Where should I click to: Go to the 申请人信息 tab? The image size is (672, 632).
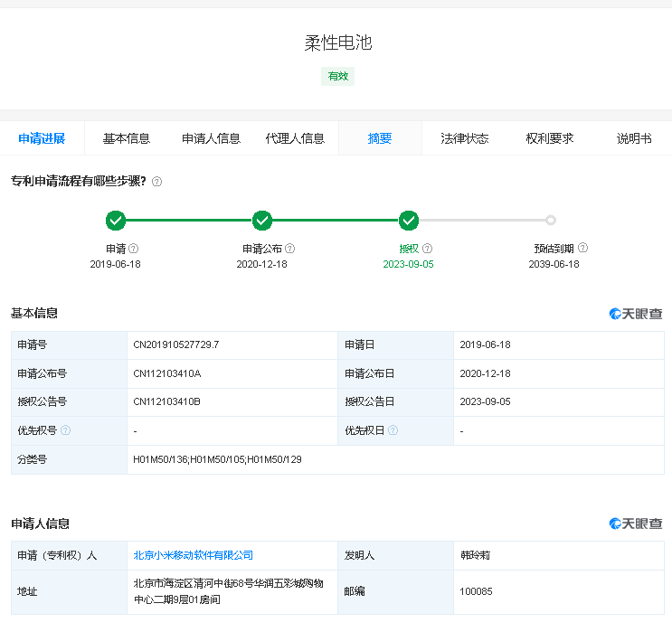click(x=211, y=138)
